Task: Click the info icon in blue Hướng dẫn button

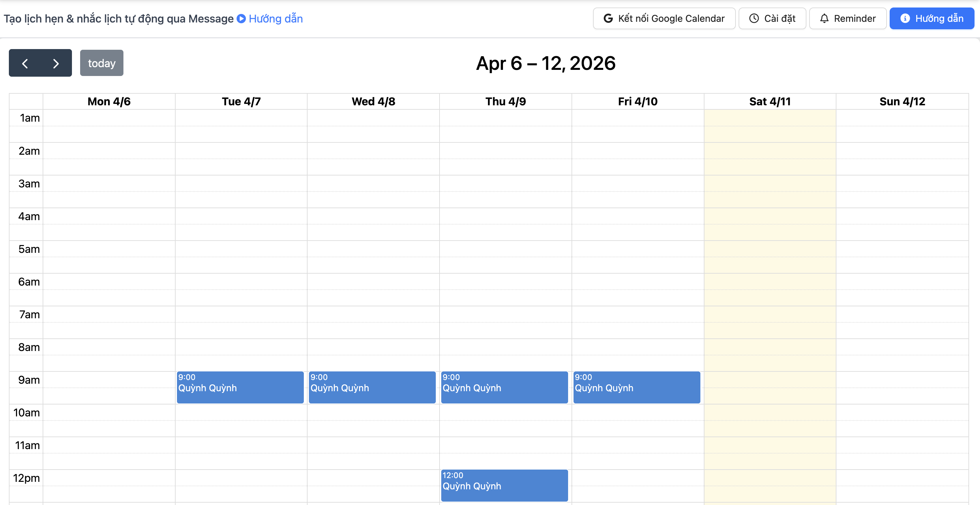Action: (905, 18)
